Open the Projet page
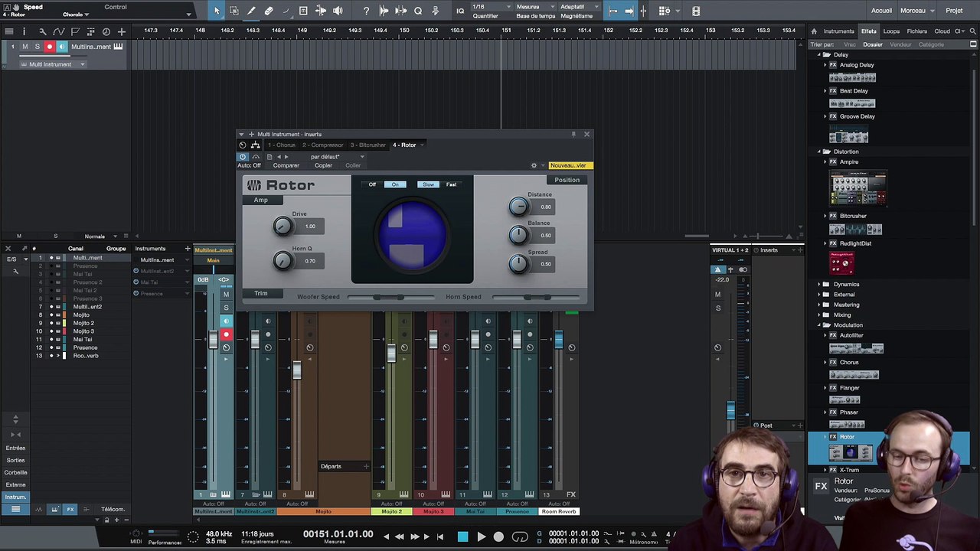 tap(954, 11)
